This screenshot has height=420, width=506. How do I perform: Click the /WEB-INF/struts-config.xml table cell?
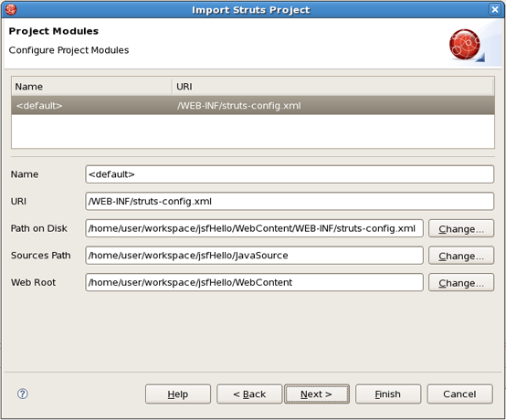click(238, 106)
